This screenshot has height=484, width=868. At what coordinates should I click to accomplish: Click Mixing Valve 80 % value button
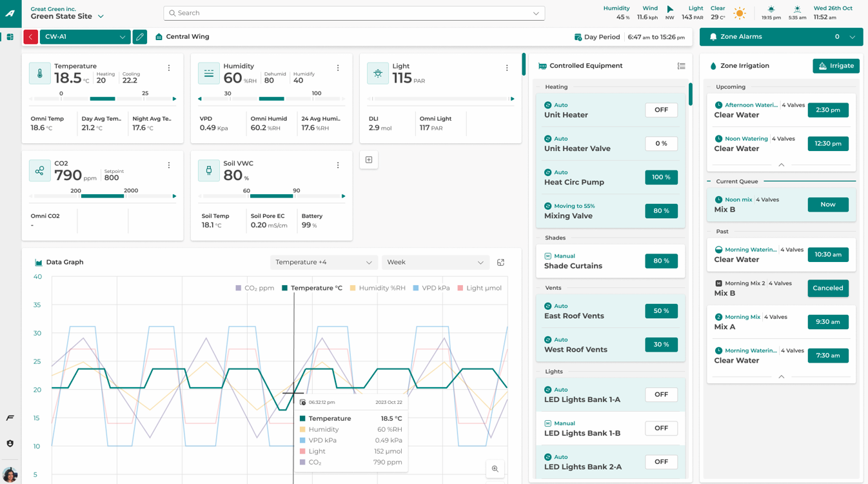point(661,210)
